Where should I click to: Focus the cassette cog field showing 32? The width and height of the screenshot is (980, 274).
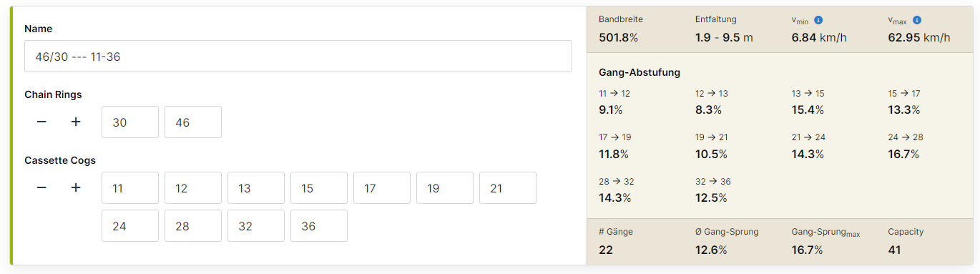tap(256, 226)
